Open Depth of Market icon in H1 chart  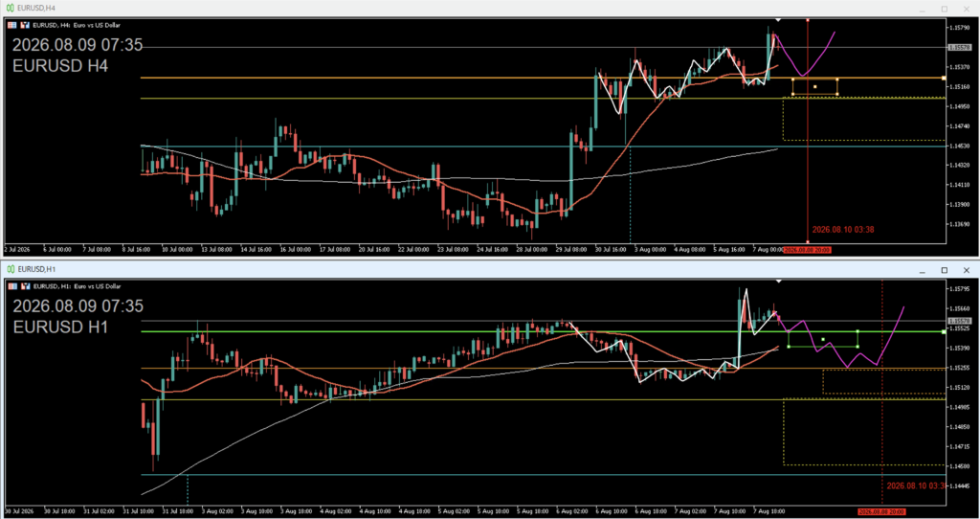pos(14,285)
